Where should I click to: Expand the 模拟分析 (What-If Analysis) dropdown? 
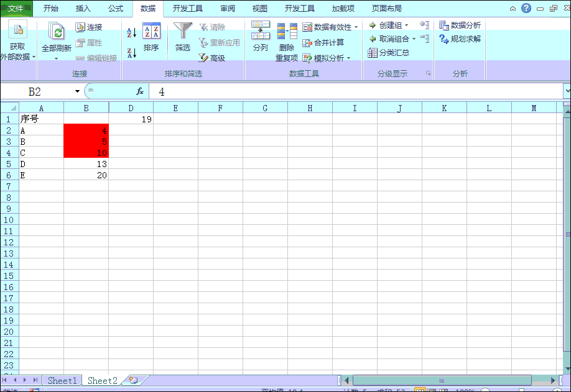[349, 58]
